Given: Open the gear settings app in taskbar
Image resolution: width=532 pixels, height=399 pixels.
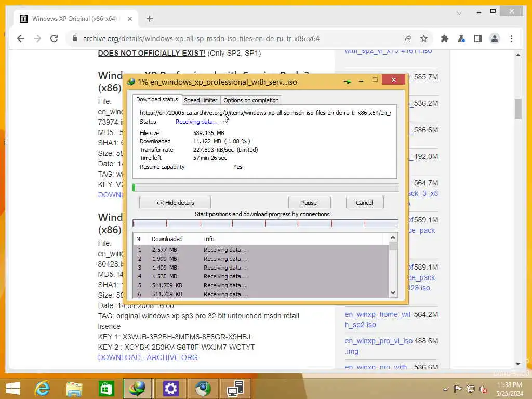Looking at the screenshot, I should pos(170,389).
